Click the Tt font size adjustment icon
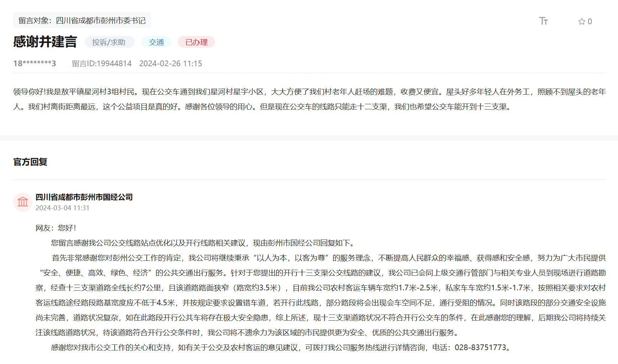 544,21
